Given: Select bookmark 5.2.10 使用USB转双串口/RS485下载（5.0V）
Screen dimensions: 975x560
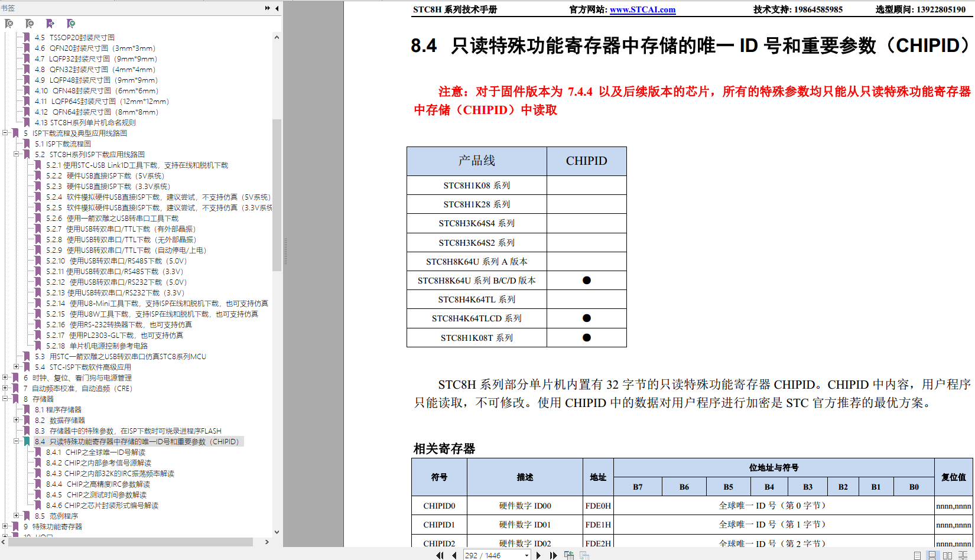Looking at the screenshot, I should pyautogui.click(x=116, y=261).
